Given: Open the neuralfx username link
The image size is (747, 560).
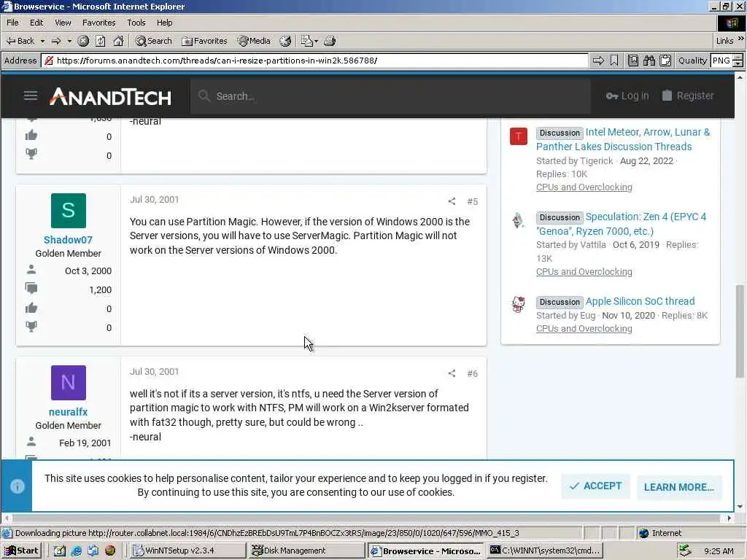Looking at the screenshot, I should point(68,412).
